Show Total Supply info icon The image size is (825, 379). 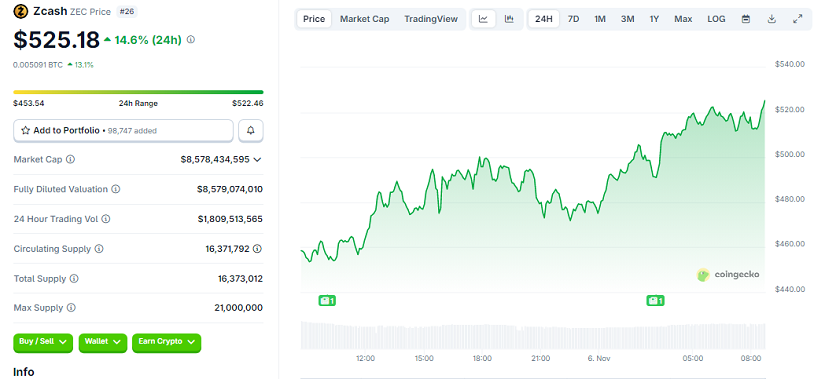point(74,278)
